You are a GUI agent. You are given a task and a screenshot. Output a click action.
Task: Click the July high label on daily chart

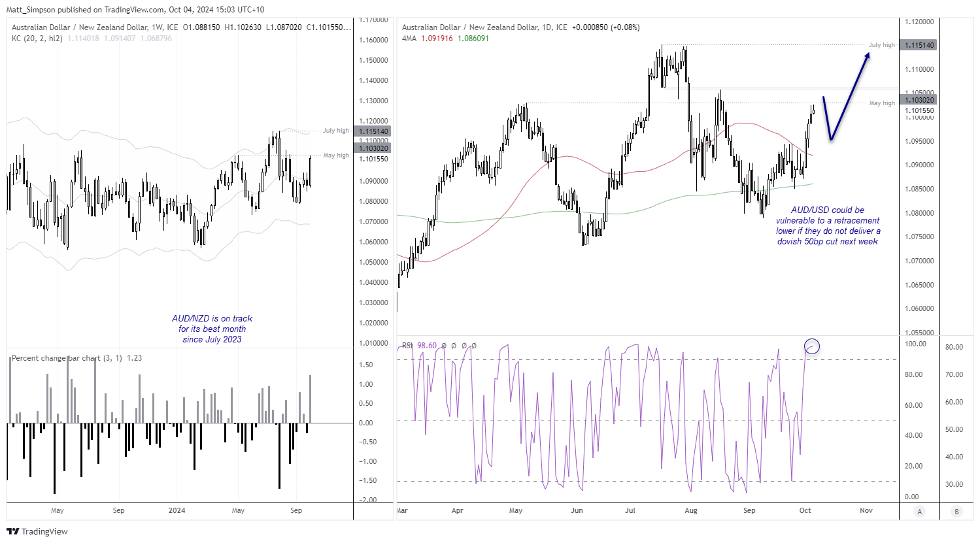881,45
